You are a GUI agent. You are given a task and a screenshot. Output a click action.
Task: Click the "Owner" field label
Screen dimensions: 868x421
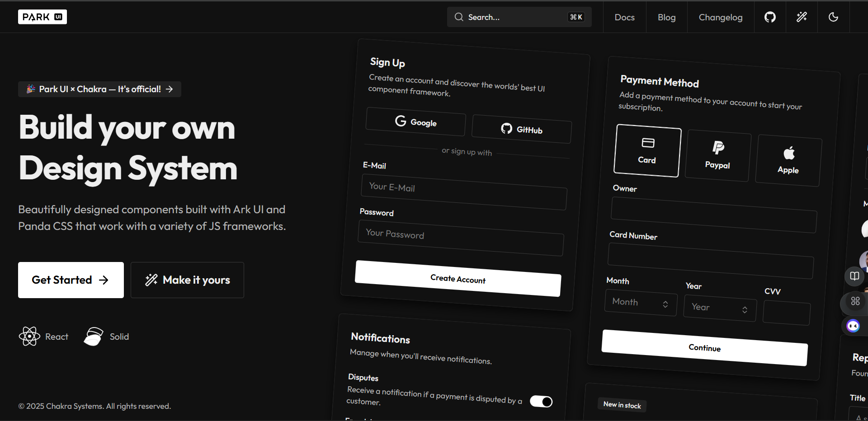click(x=625, y=188)
